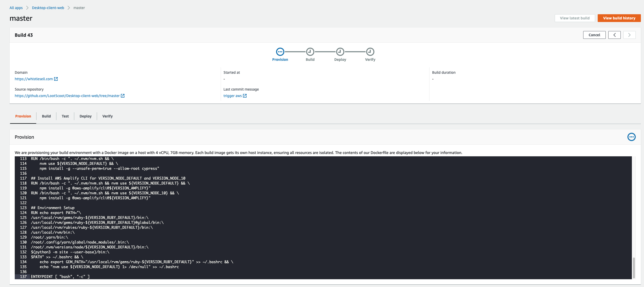Cancel Build 43
Image resolution: width=644 pixels, height=287 pixels.
click(x=594, y=35)
